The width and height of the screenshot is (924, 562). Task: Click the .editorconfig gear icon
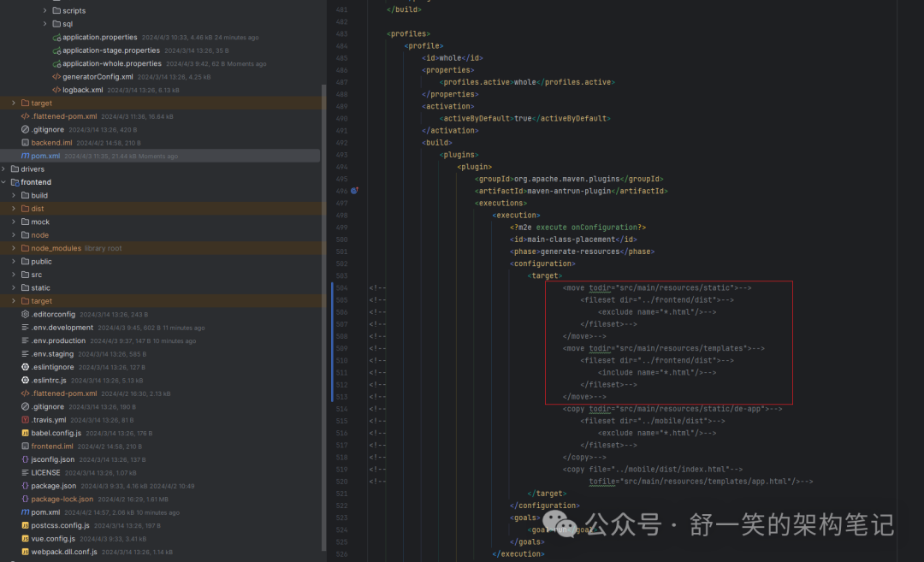tap(25, 314)
